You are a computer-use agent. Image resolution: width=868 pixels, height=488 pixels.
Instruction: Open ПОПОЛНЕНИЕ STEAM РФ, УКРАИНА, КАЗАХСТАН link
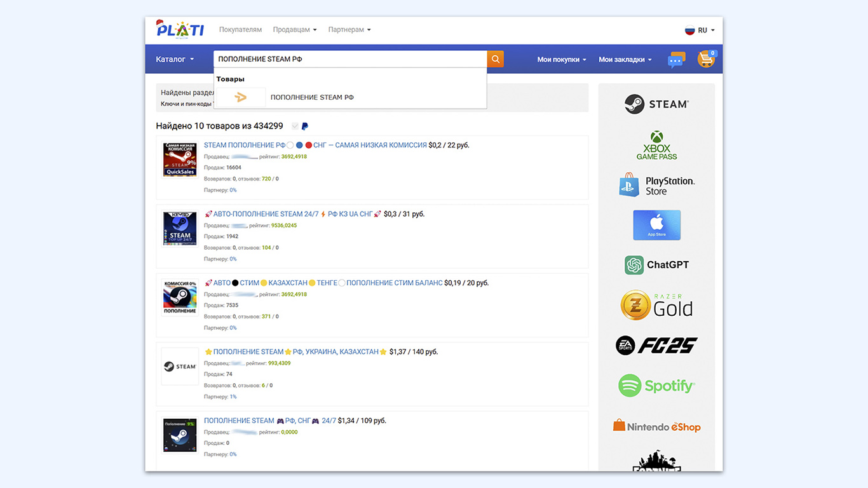295,351
